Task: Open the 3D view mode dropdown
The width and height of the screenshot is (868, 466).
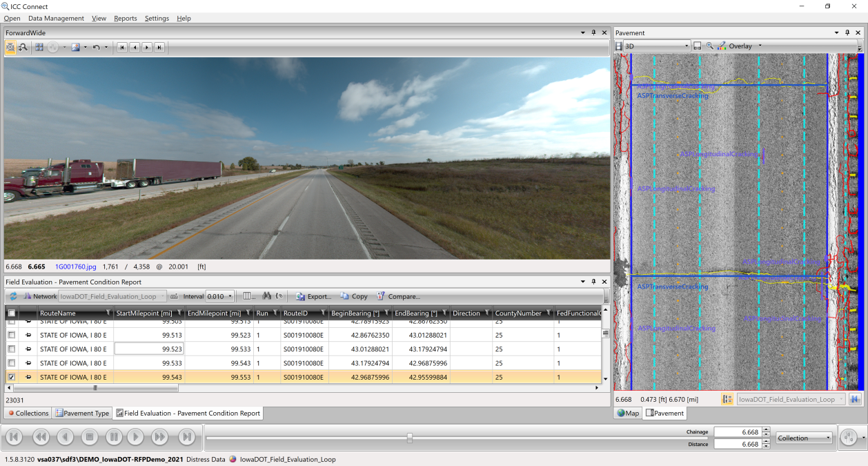Action: (x=656, y=46)
